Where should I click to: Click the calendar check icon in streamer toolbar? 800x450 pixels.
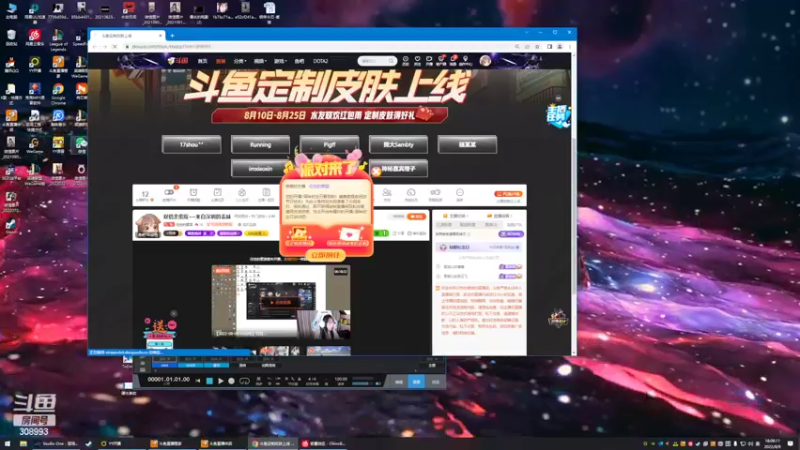coord(217,194)
